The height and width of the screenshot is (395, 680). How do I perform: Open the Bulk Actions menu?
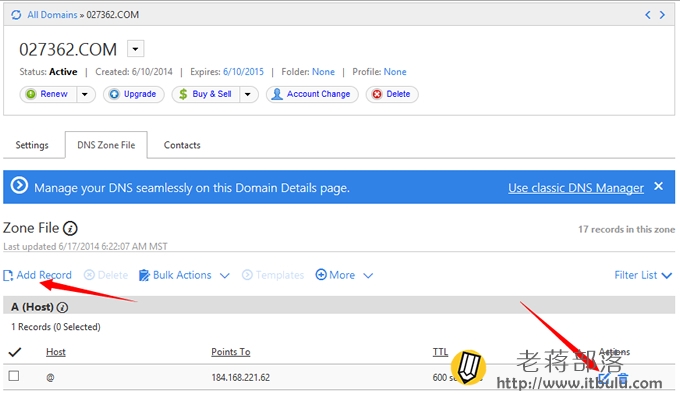coord(184,275)
